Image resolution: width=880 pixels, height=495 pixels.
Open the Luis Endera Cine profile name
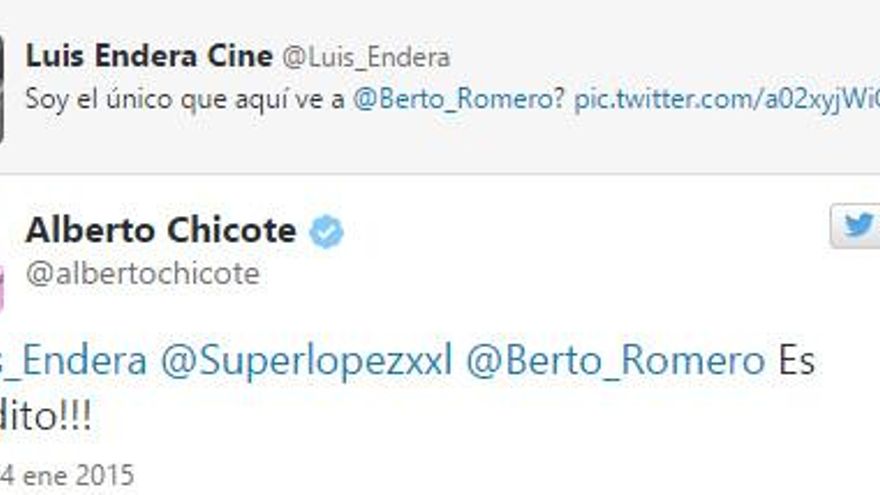(x=149, y=57)
